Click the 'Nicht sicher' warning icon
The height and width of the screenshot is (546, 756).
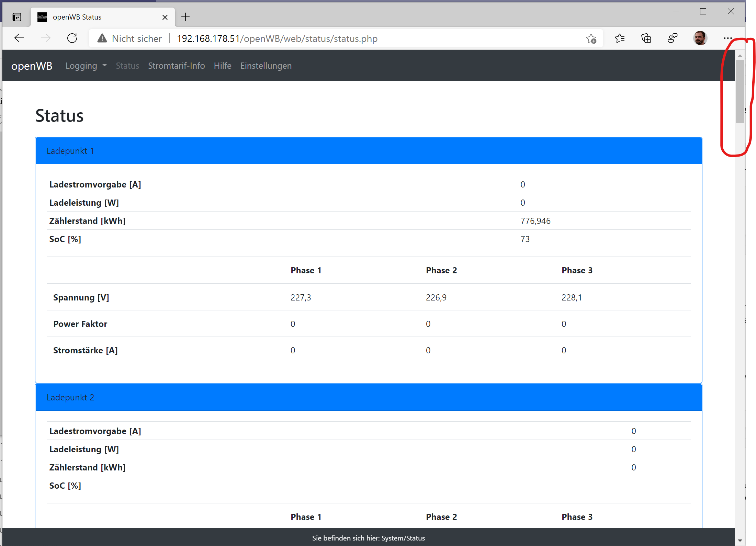coord(102,38)
